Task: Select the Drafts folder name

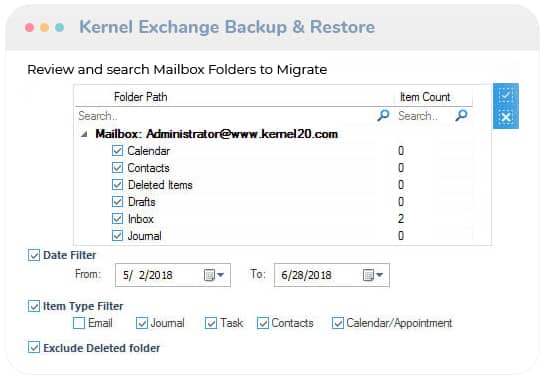Action: [141, 202]
